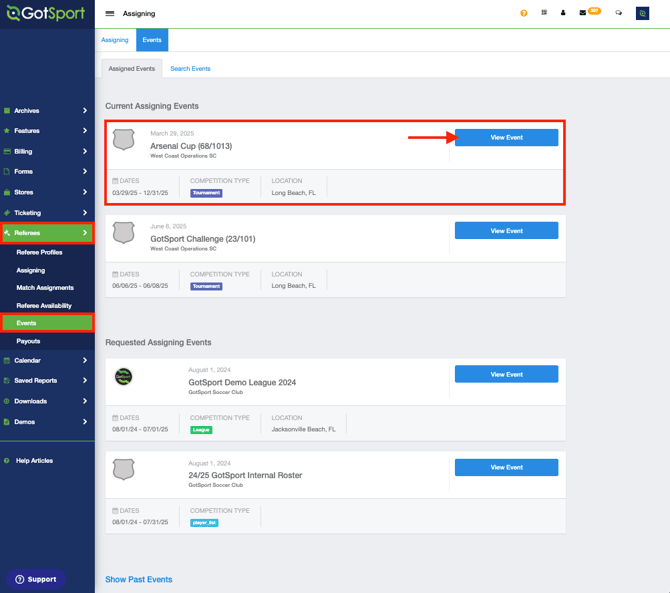Click the Stores shop icon
Screen dimensions: 670x593
[7, 192]
